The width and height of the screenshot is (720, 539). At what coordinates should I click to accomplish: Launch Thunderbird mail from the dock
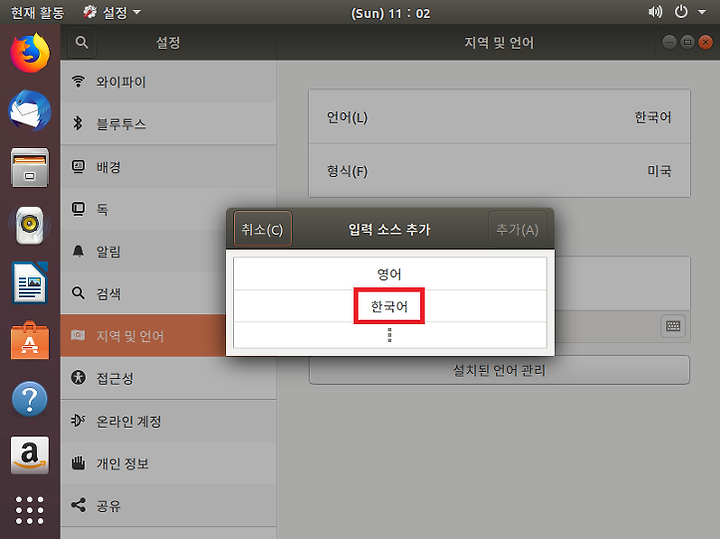pos(30,111)
